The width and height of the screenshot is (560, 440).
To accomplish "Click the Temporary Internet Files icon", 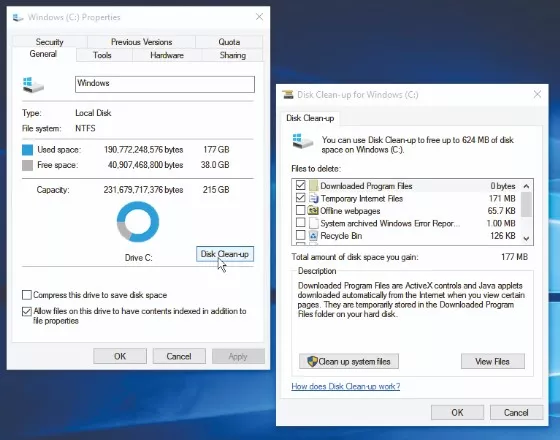I will [313, 198].
